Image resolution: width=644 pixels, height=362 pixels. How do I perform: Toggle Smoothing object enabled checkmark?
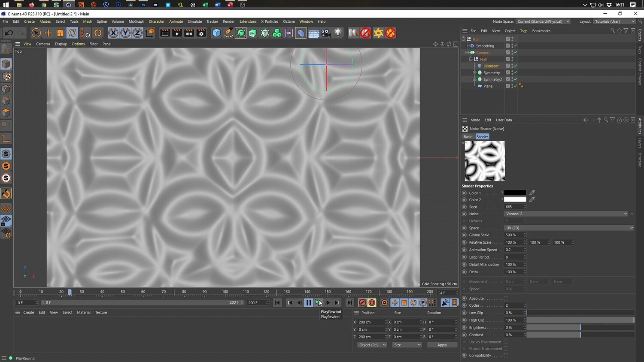coord(515,46)
